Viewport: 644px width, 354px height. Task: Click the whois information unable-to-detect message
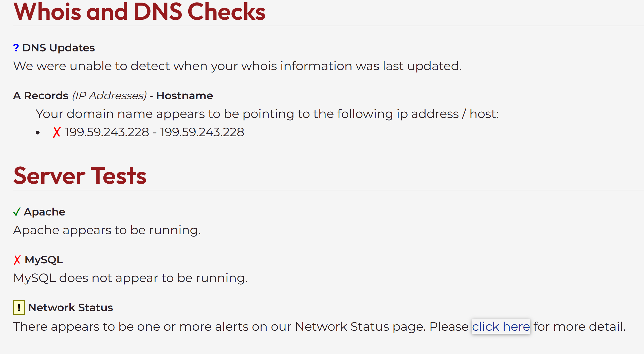[237, 66]
